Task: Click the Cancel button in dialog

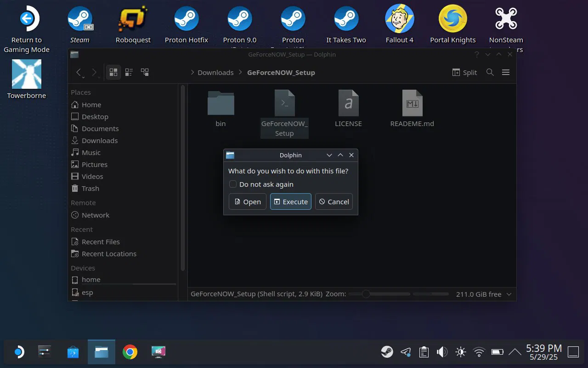Action: tap(334, 201)
